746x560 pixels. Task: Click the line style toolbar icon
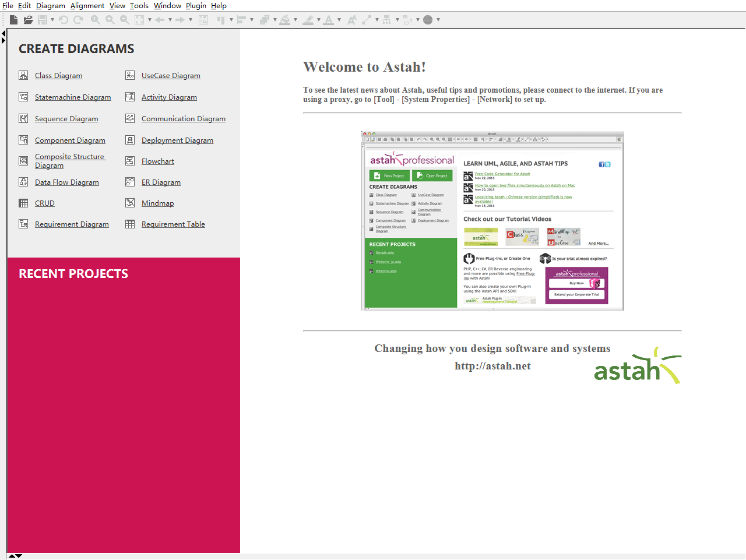367,20
